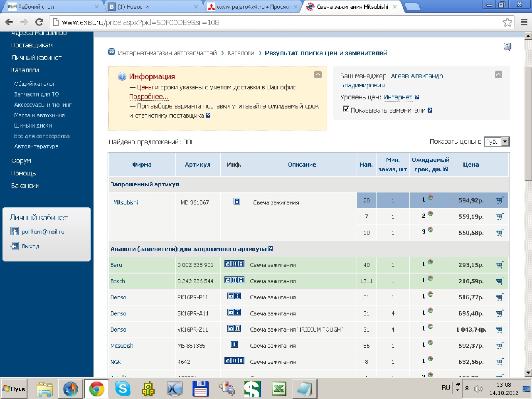Click the Выход logout link
The height and width of the screenshot is (399, 532).
(30, 246)
